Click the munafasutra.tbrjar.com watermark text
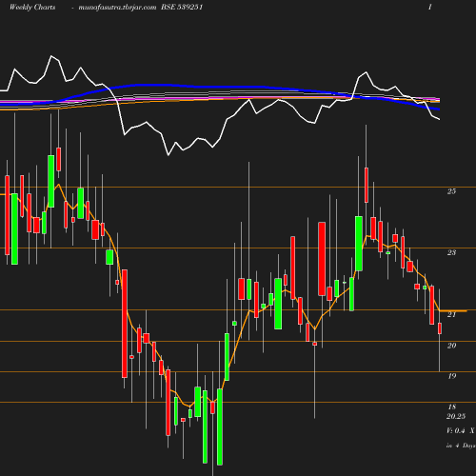The height and width of the screenshot is (476, 476). click(117, 8)
